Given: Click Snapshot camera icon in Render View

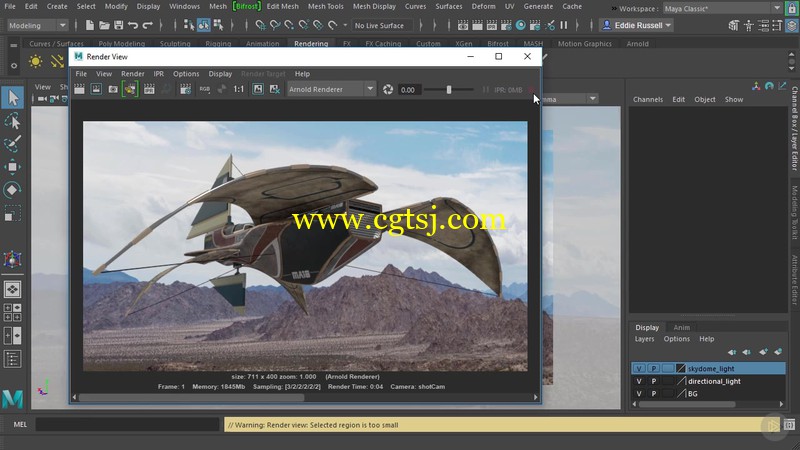Looking at the screenshot, I should click(x=113, y=89).
